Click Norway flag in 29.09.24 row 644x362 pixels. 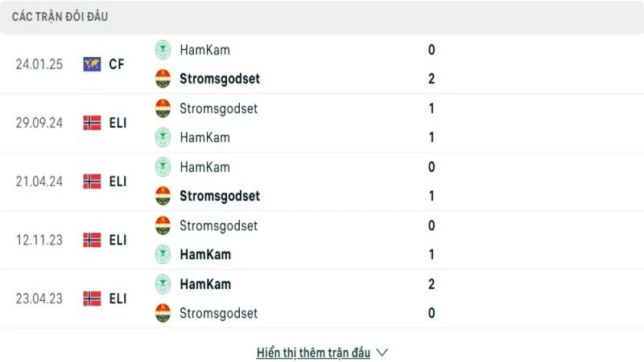point(92,123)
